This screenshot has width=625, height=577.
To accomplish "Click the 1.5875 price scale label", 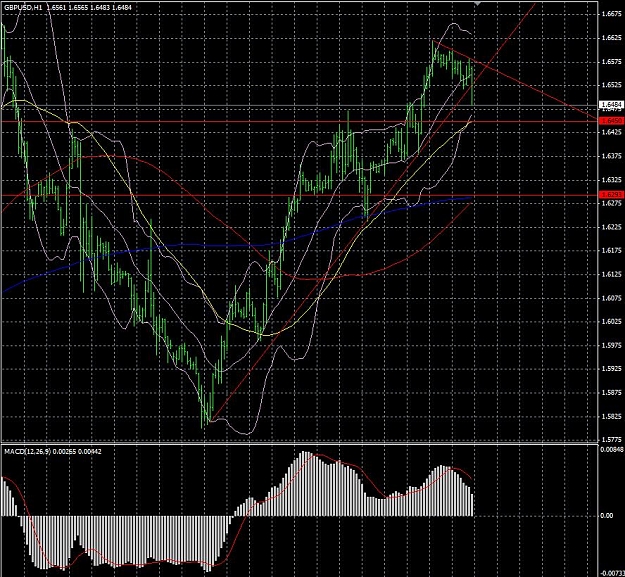I will 612,393.
